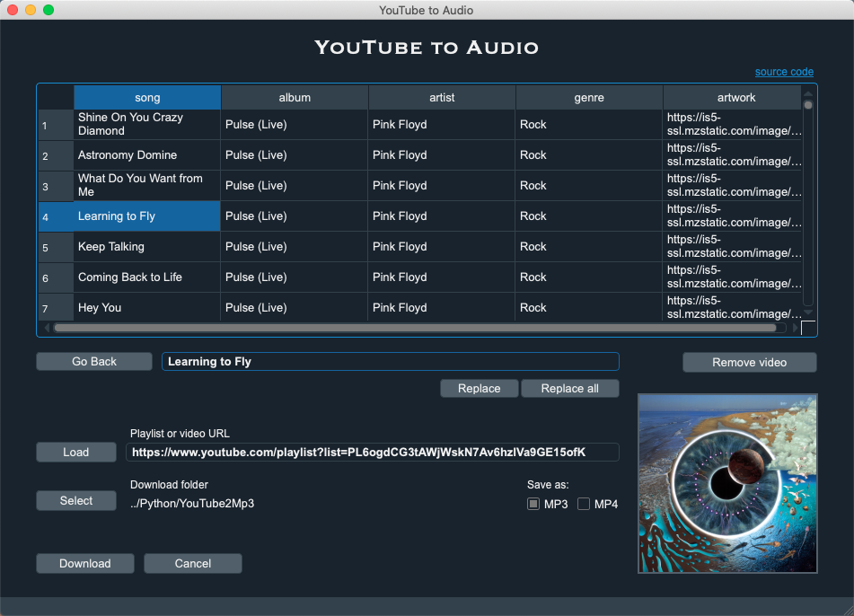The width and height of the screenshot is (854, 616).
Task: Click the table scroll left arrow
Action: coord(47,328)
